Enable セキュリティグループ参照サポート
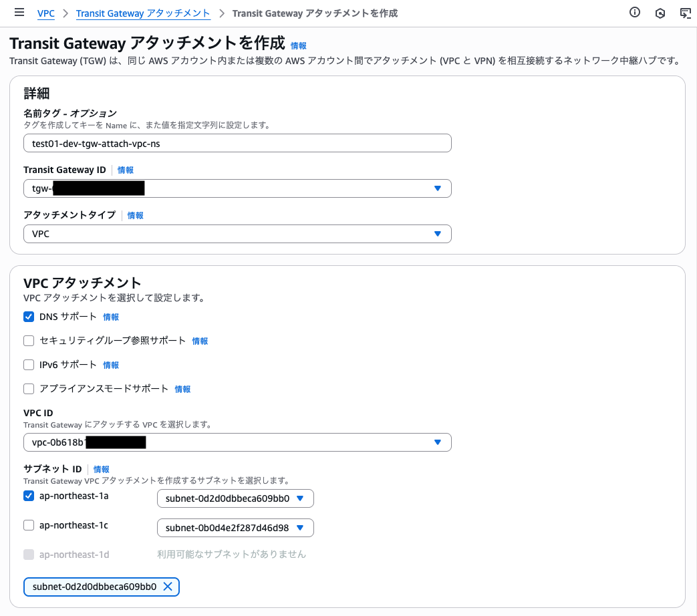 29,341
